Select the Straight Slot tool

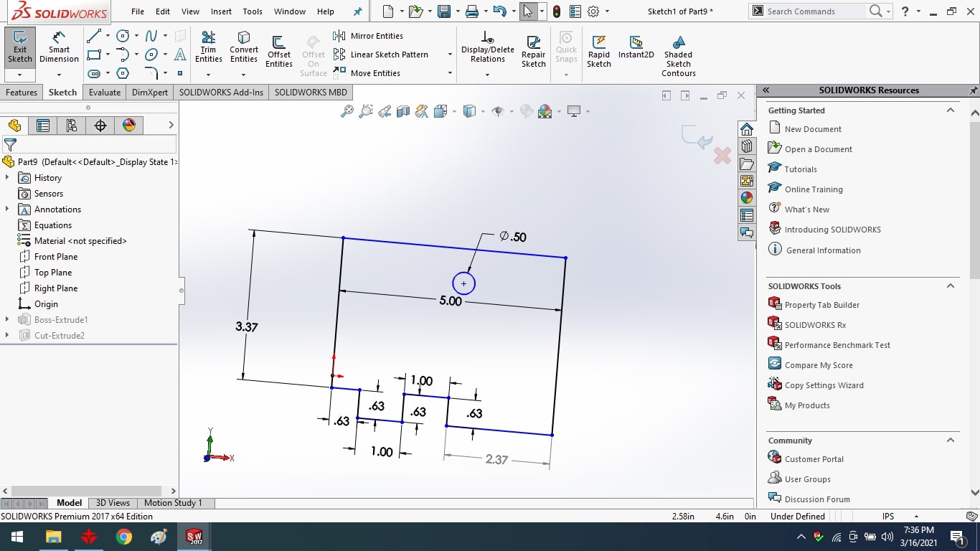pos(93,73)
